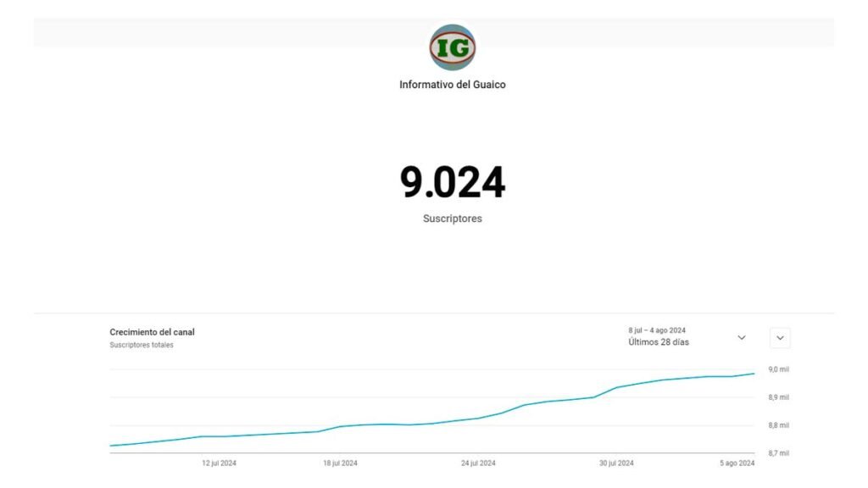Click the 12 jul 2024 axis label
The height and width of the screenshot is (488, 868).
tap(219, 463)
